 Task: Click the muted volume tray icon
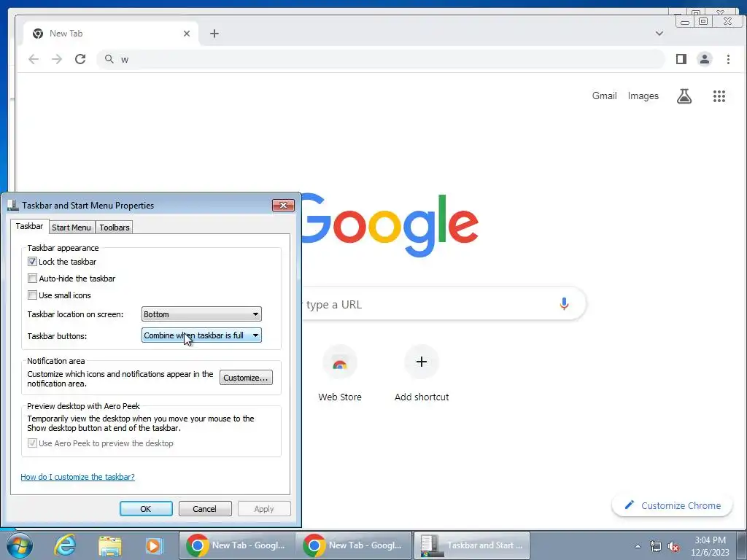pos(673,546)
